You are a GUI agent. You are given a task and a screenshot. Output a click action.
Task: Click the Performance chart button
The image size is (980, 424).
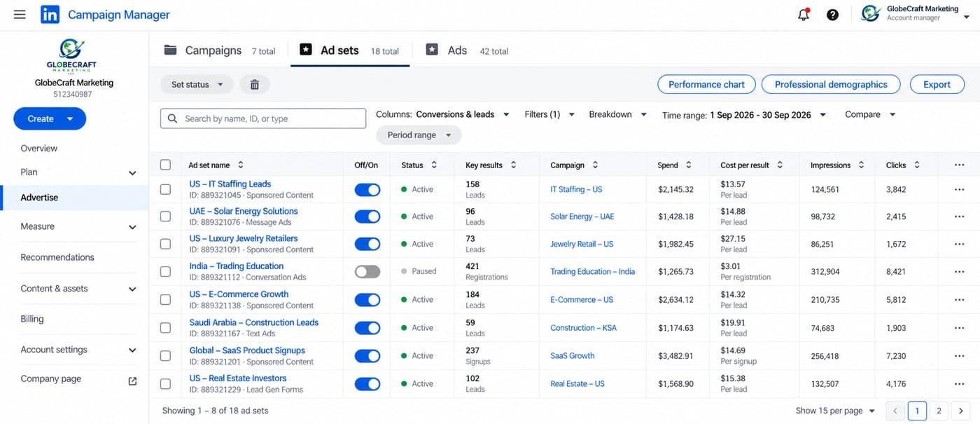point(706,84)
